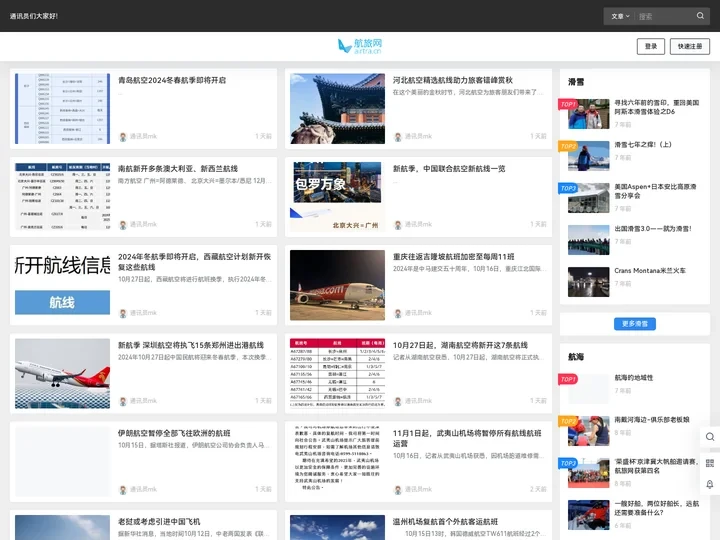Click author avatar on 湖南航空 article
Screen dimensions: 720x540
(x=398, y=401)
